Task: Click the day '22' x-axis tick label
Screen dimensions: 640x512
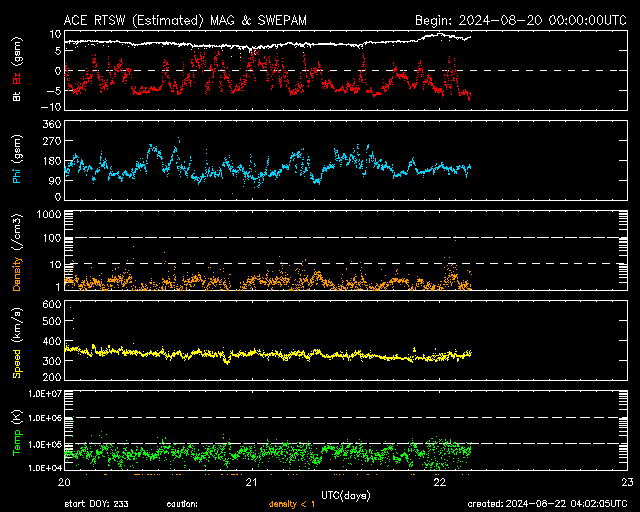Action: click(x=440, y=482)
